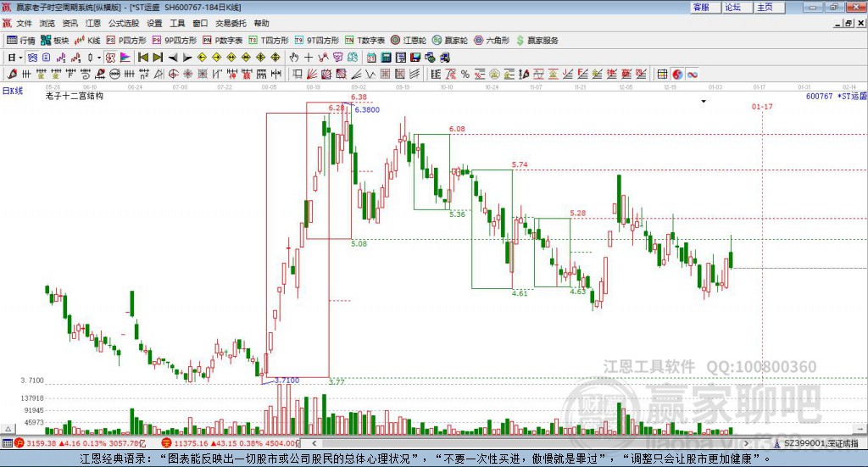Expand the 日 period dropdown arrow
The height and width of the screenshot is (467, 868).
click(20, 58)
